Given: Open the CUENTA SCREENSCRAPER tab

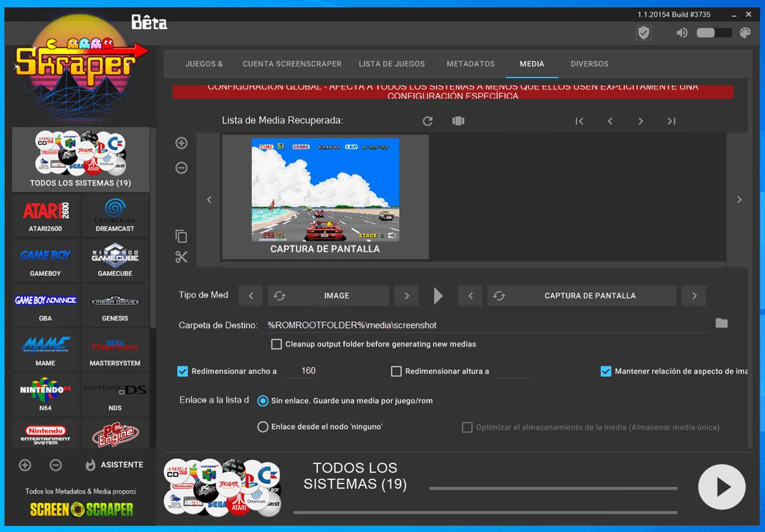Looking at the screenshot, I should [292, 64].
